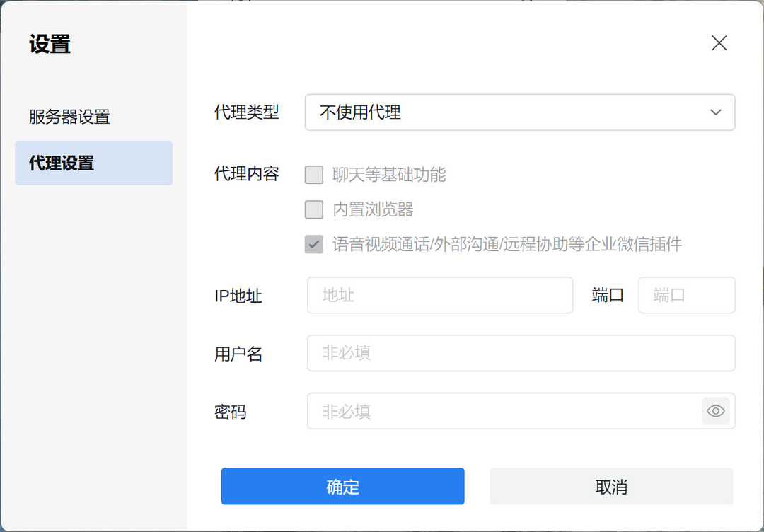Close the 设置 dialog with the X icon
The width and height of the screenshot is (764, 532).
tap(719, 43)
